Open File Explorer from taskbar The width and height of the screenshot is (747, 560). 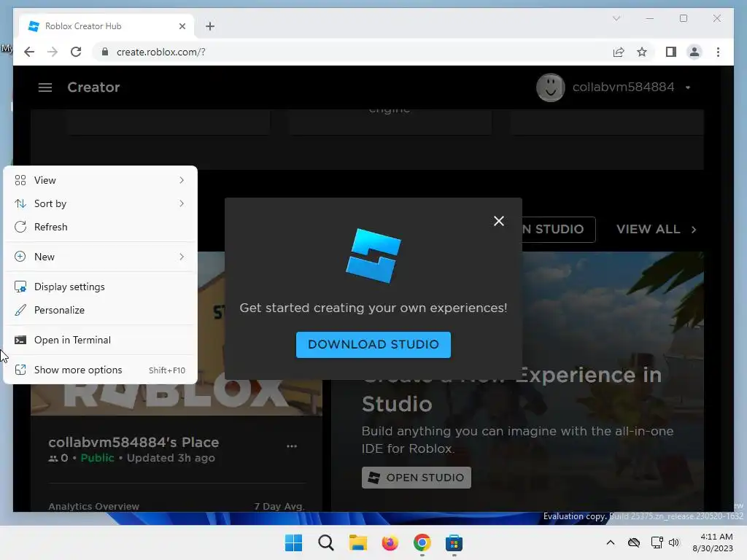357,542
